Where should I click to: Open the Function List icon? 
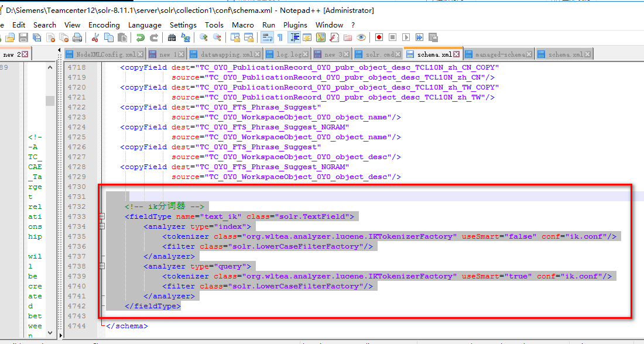pos(334,38)
